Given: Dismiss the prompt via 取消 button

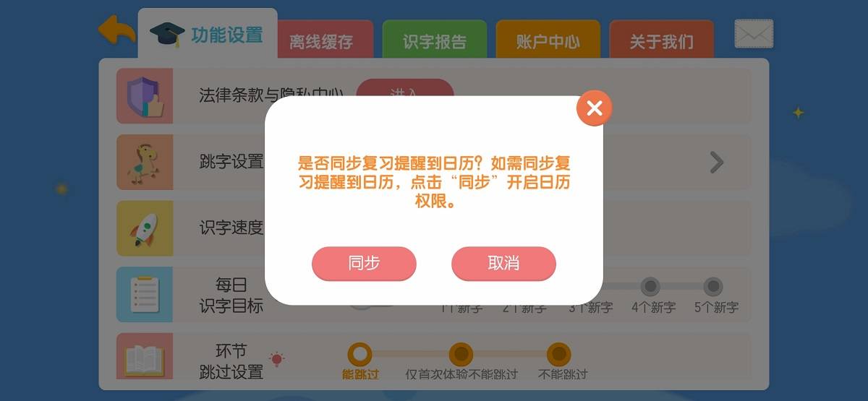Looking at the screenshot, I should [x=503, y=263].
